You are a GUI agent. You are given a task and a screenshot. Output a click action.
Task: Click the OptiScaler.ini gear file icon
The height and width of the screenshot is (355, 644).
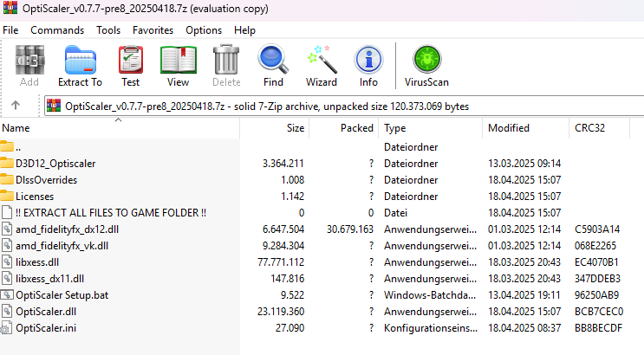tap(6, 327)
